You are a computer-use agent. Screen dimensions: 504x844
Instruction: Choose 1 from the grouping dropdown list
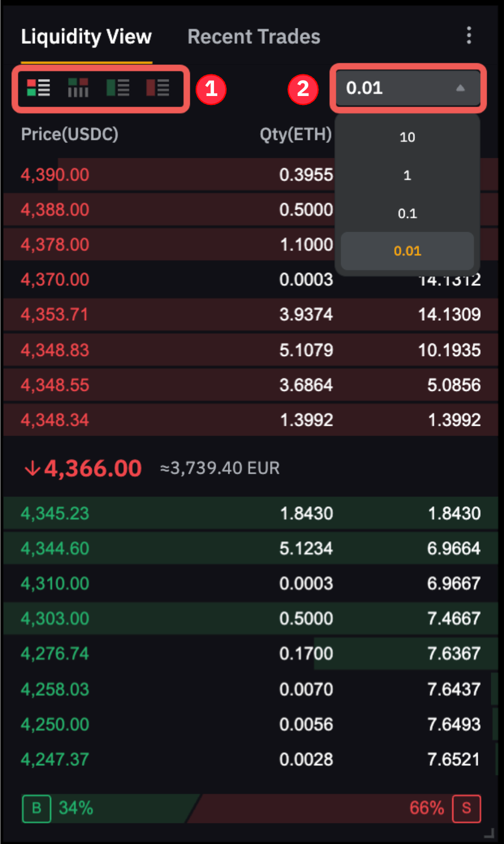coord(407,176)
